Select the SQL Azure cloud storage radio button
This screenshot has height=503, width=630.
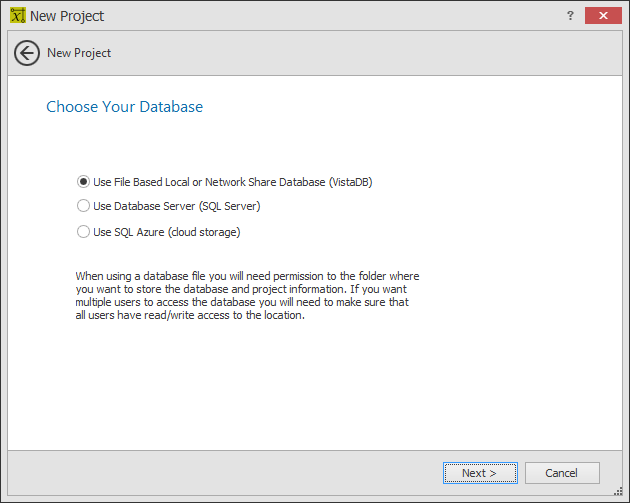click(83, 232)
